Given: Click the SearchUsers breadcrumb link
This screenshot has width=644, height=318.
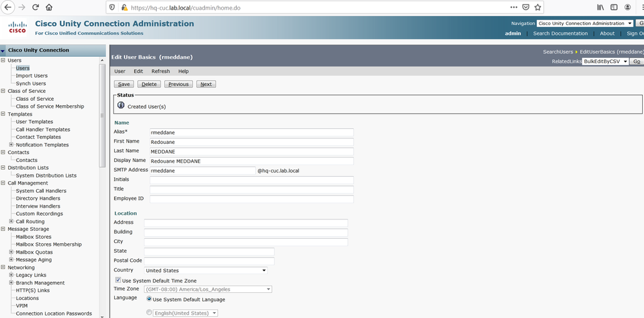Looking at the screenshot, I should 558,52.
